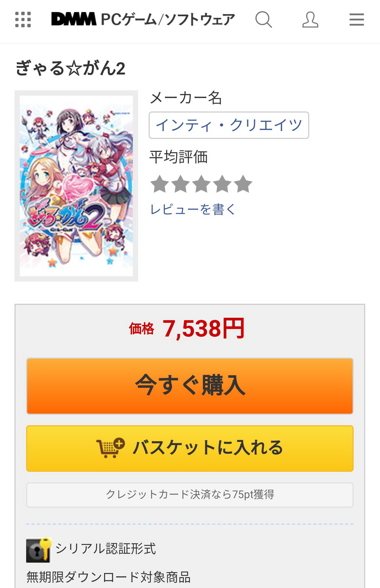Image resolution: width=380 pixels, height=588 pixels.
Task: Select the fifth rating star
Action: point(243,184)
